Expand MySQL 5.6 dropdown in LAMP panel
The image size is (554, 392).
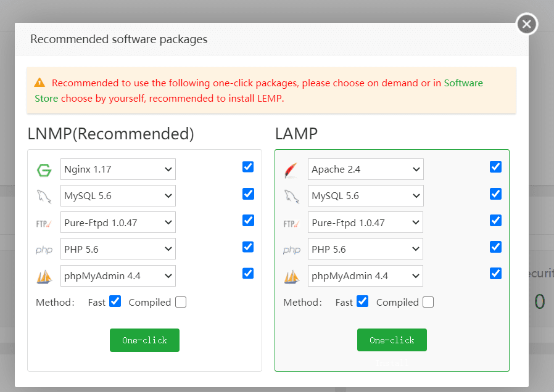click(365, 196)
